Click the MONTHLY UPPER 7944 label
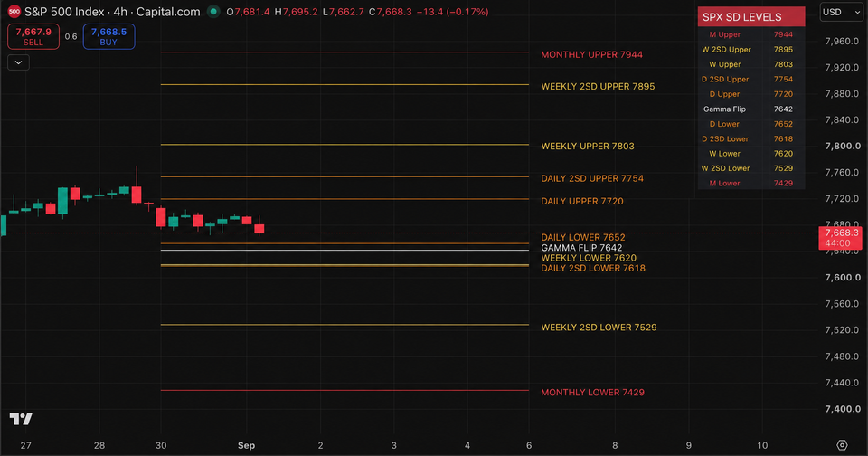 click(591, 54)
